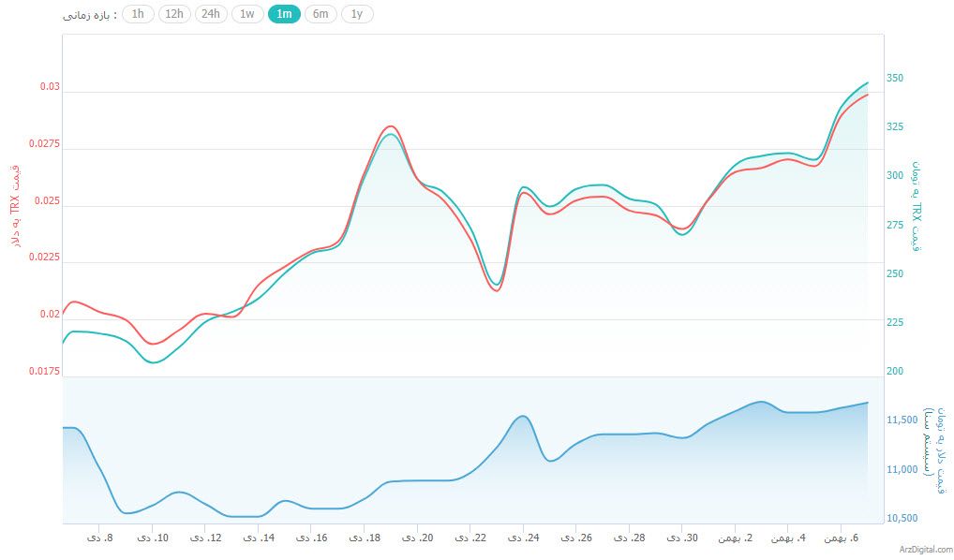954x560 pixels.
Task: Click the '8 دی' date label
Action: [x=100, y=538]
